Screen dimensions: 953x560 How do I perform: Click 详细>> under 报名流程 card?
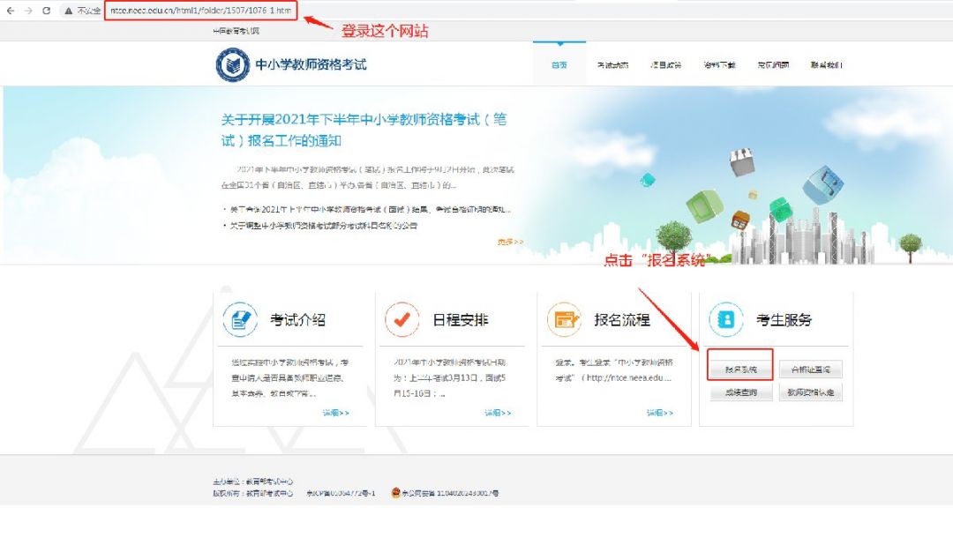(x=659, y=413)
